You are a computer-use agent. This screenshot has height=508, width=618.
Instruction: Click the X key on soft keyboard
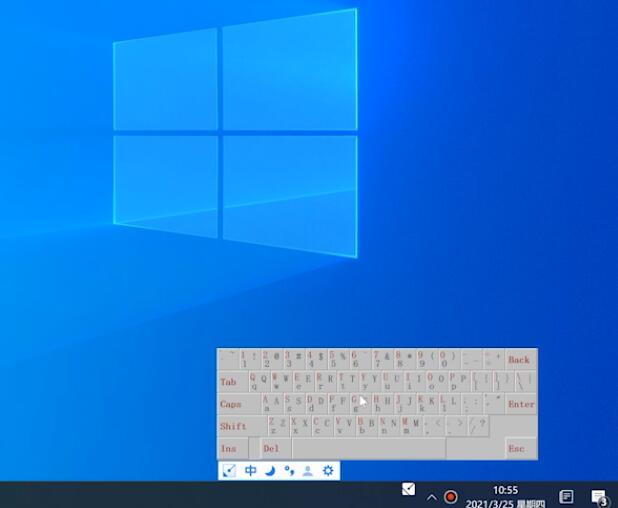(301, 426)
